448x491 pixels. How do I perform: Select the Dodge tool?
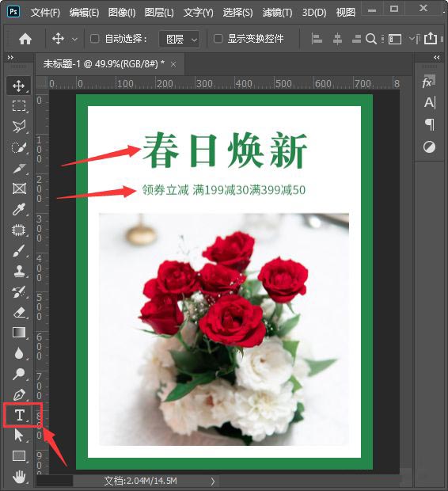[19, 374]
